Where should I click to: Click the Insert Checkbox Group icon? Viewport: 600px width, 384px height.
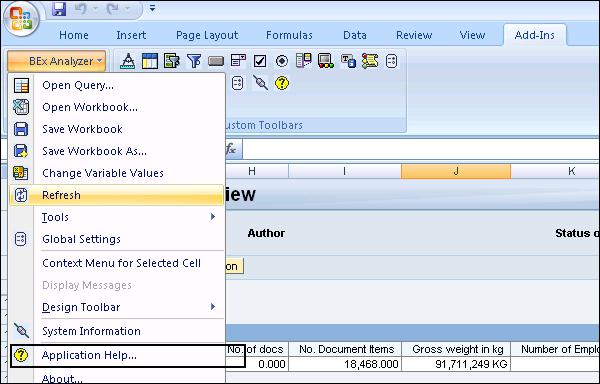260,61
